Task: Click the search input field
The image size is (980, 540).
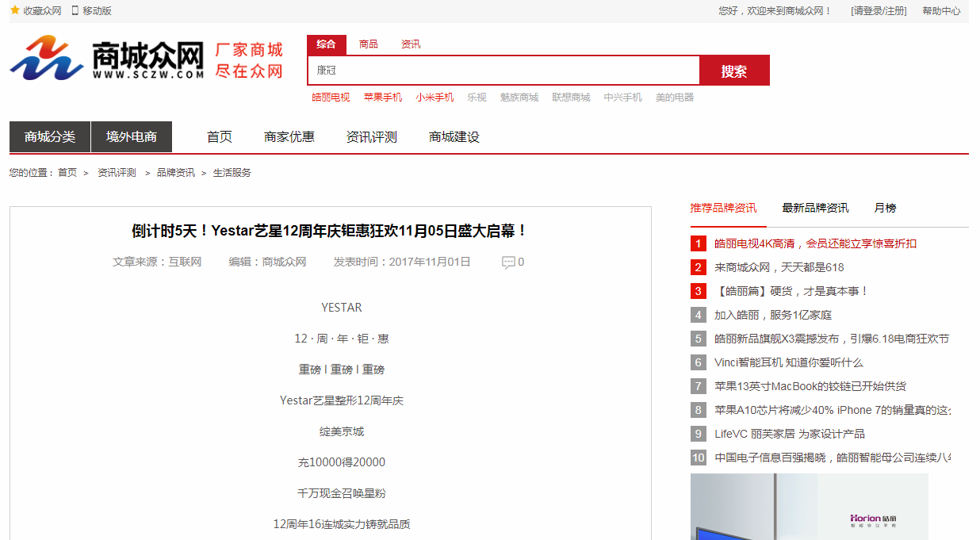Action: coord(503,70)
